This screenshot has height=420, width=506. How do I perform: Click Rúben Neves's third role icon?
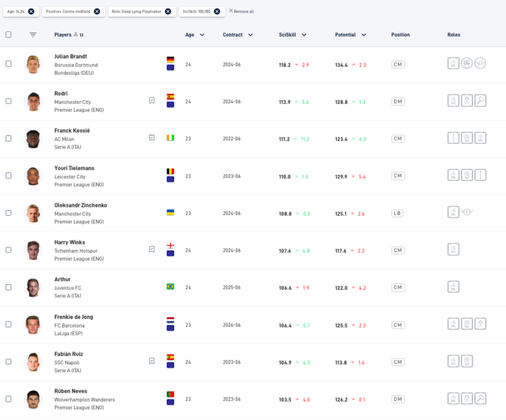[x=481, y=398]
